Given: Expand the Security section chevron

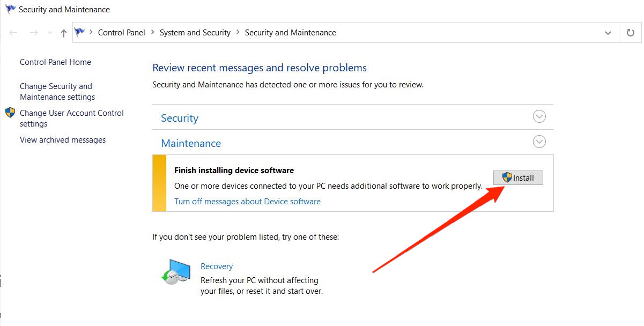Looking at the screenshot, I should click(539, 117).
